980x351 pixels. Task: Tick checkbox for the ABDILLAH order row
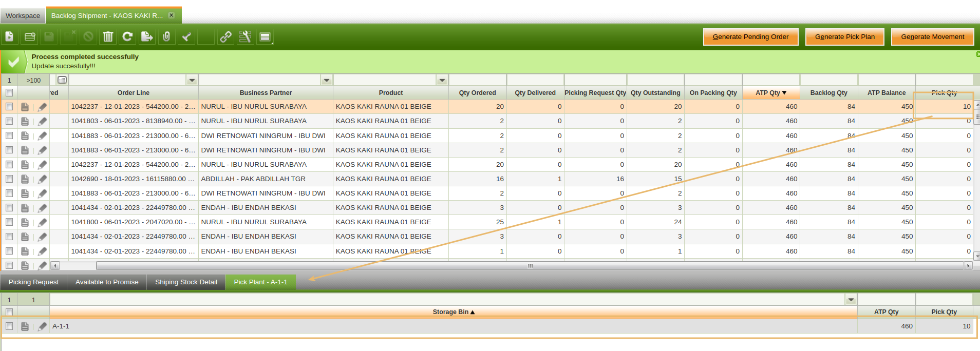click(9, 179)
